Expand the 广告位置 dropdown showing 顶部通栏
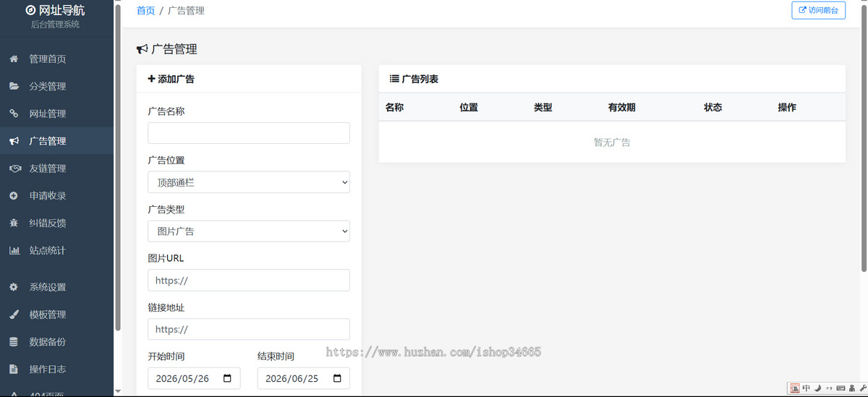The image size is (868, 397). [x=249, y=182]
